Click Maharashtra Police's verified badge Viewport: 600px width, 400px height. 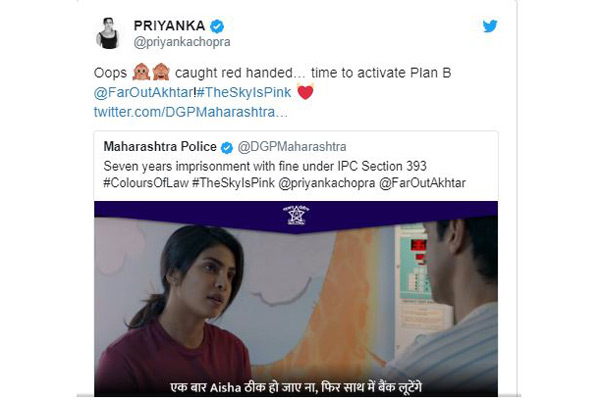coord(227,147)
